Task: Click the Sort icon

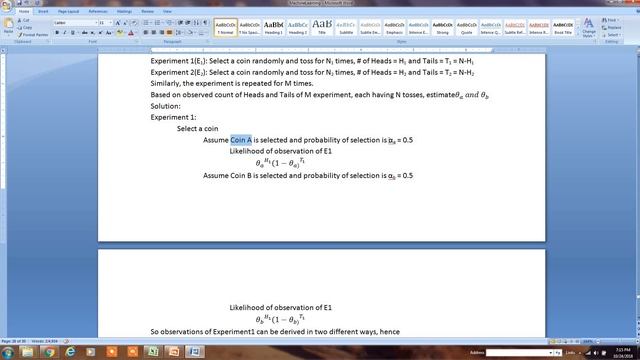Action: tap(196, 23)
